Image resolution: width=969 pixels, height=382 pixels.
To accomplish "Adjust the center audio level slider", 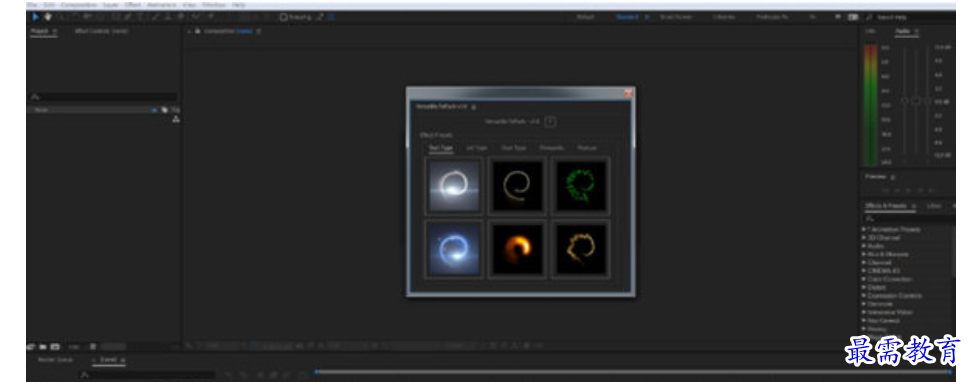I will (916, 100).
